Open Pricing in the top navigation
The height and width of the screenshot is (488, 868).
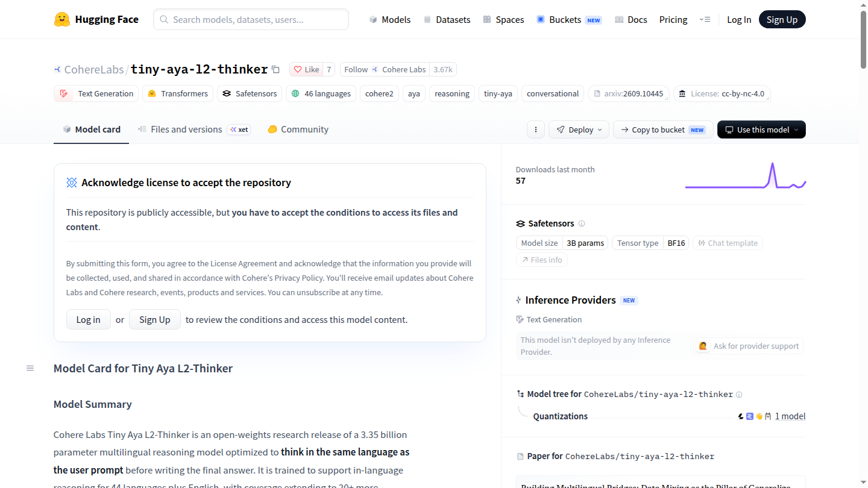coord(673,19)
